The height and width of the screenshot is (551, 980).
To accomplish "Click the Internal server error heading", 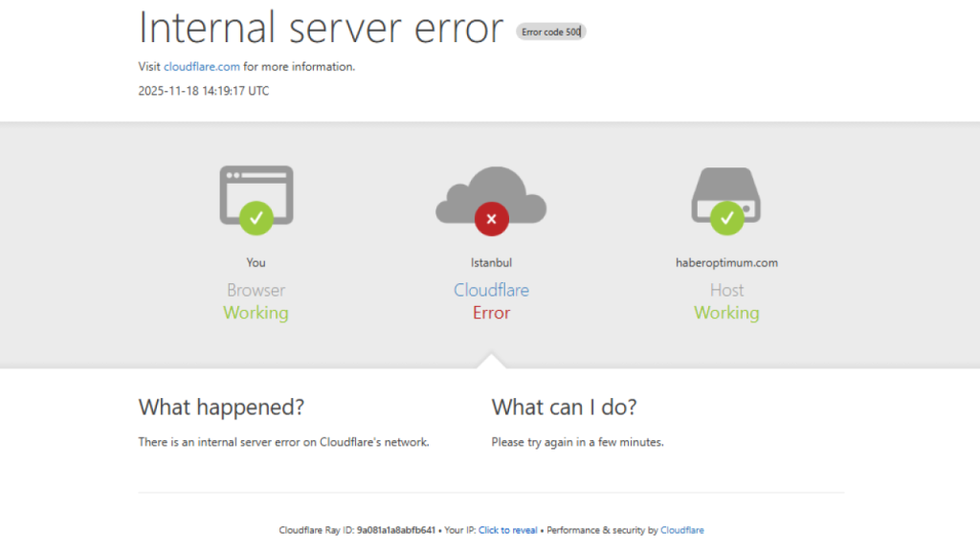I will pyautogui.click(x=321, y=28).
